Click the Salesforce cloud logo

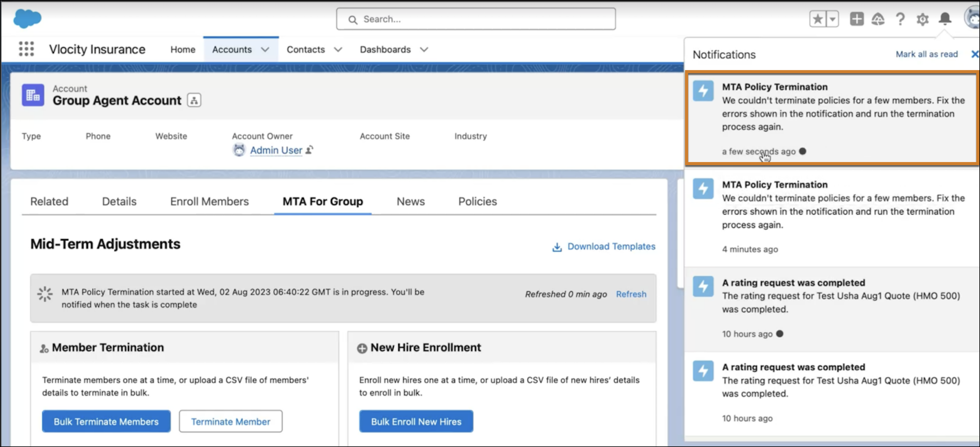pos(28,19)
